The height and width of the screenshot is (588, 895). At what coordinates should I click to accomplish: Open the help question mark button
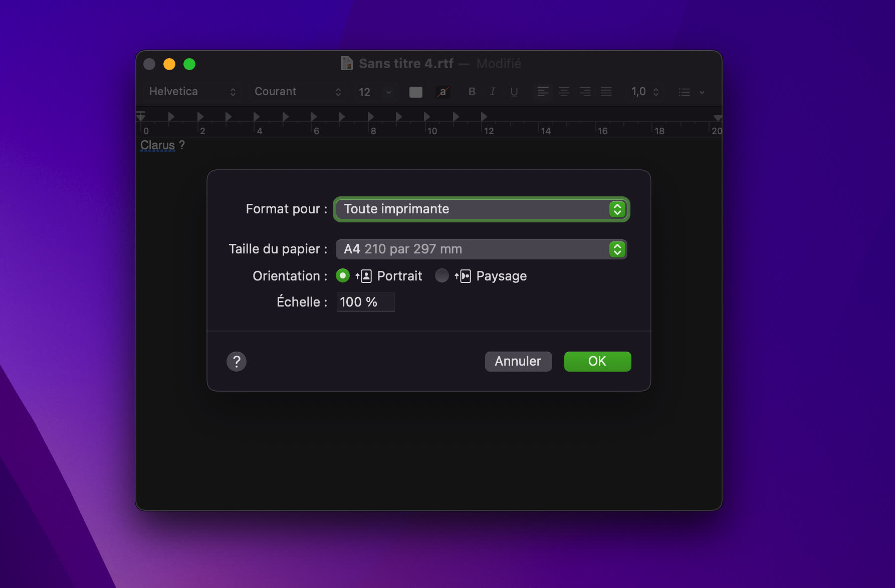coord(237,361)
